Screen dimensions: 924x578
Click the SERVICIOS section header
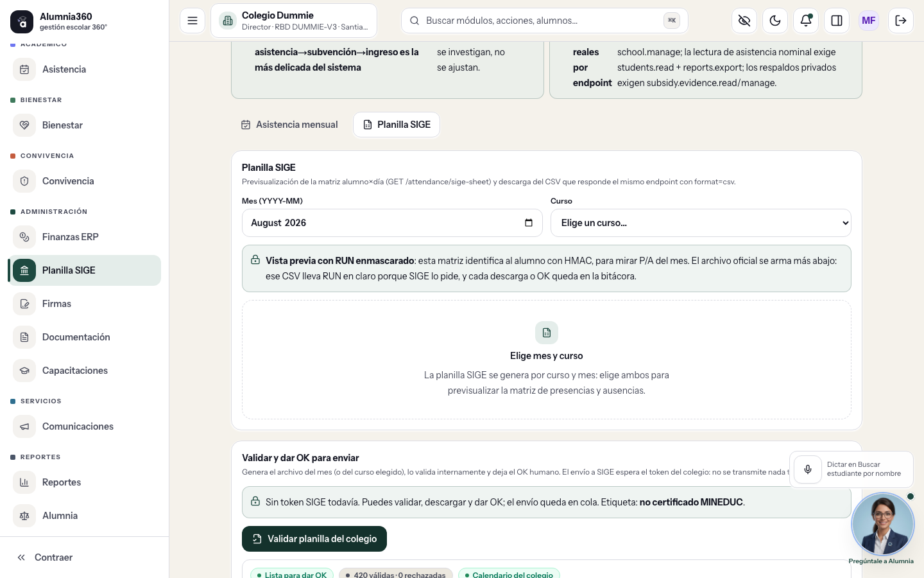click(41, 401)
